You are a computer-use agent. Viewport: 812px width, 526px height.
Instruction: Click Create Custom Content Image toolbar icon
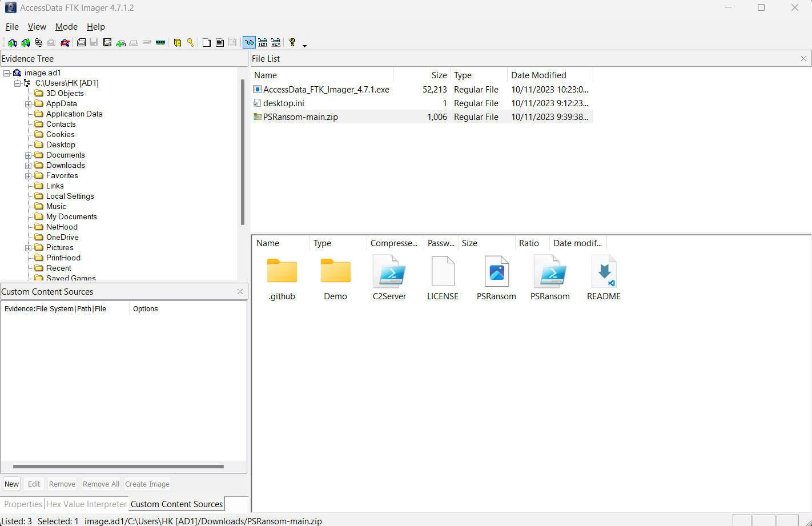coord(134,43)
